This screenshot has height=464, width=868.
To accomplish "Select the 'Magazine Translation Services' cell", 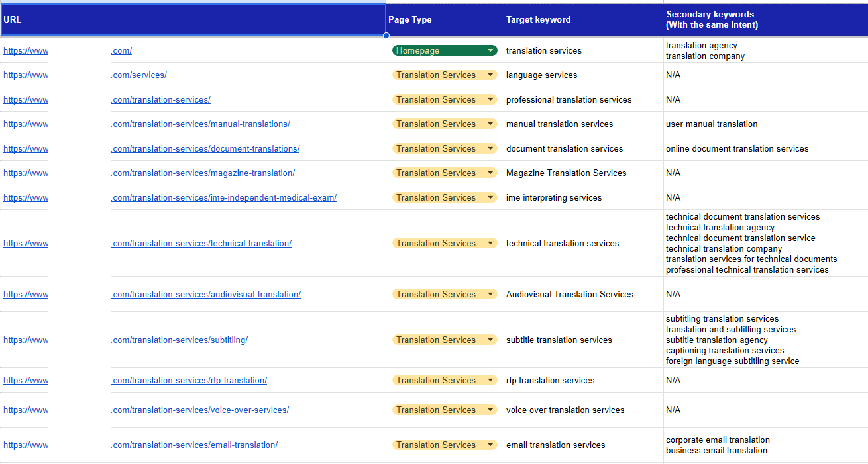I will (584, 173).
